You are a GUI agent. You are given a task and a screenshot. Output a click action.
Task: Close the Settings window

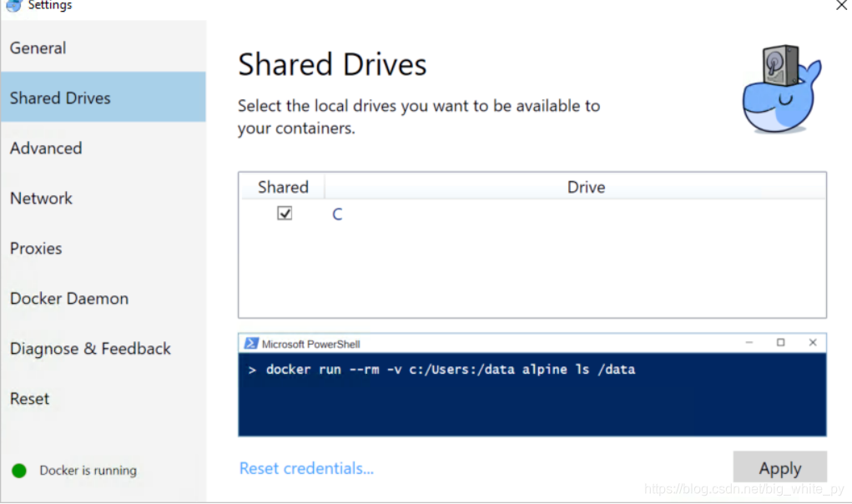click(842, 5)
